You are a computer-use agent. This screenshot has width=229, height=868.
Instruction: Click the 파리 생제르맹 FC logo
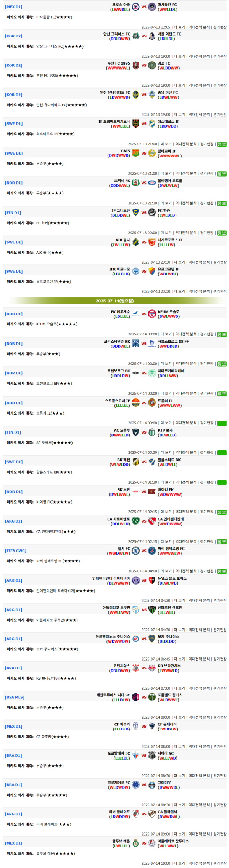[152, 551]
